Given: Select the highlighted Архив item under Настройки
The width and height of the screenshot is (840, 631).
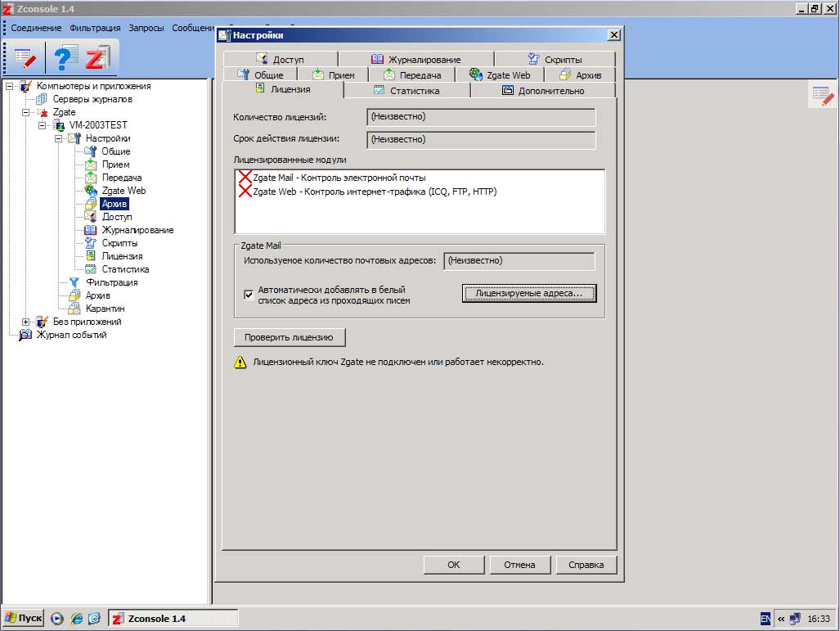Looking at the screenshot, I should pyautogui.click(x=115, y=204).
